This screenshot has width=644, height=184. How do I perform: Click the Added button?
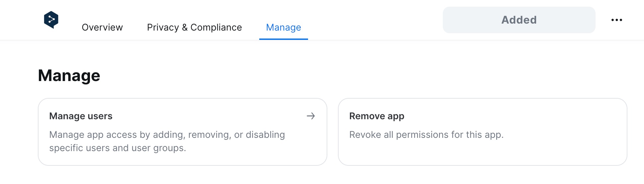[519, 20]
